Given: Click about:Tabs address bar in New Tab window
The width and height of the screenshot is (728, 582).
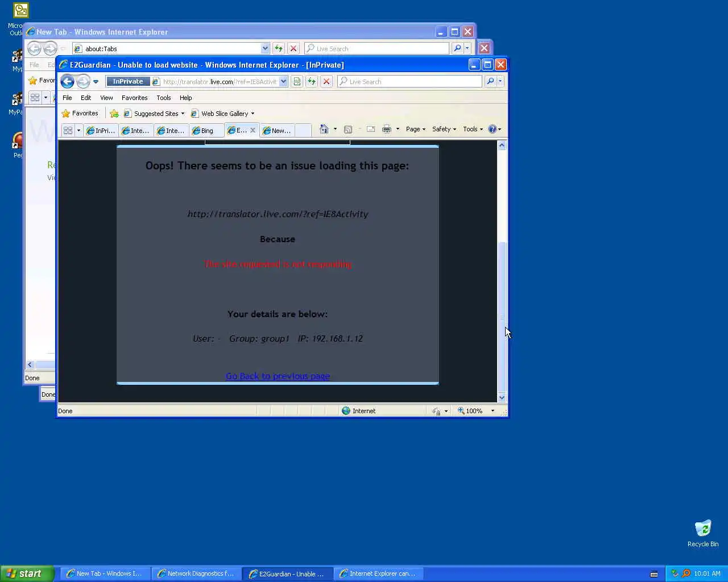Looking at the screenshot, I should pyautogui.click(x=171, y=48).
